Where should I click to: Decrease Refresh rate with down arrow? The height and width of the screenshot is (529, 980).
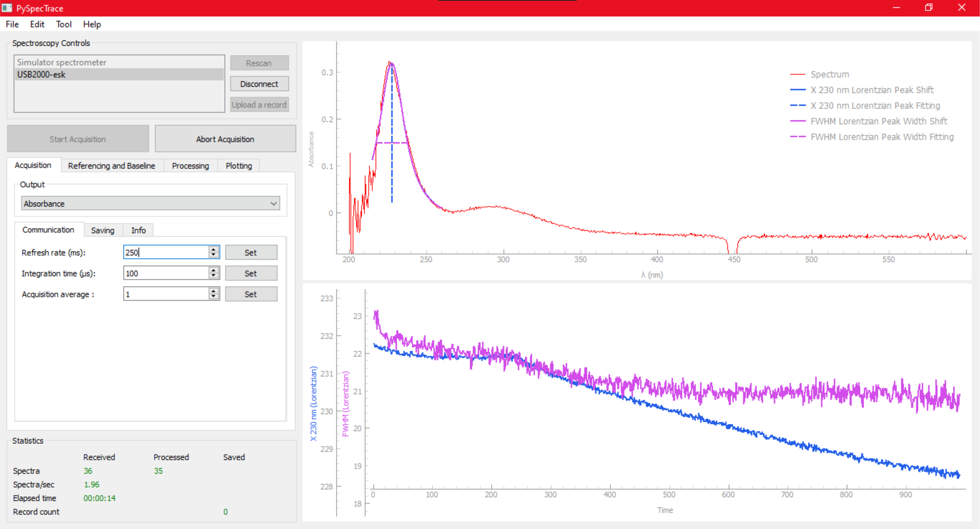(x=214, y=255)
